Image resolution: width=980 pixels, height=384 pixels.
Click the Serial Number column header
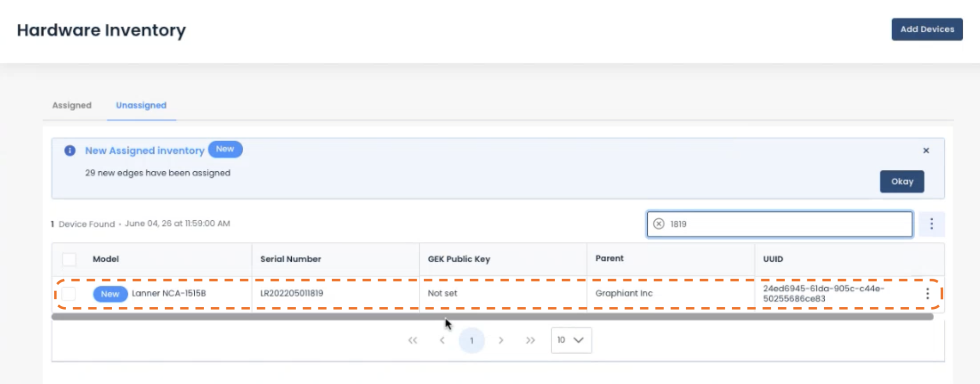(x=290, y=259)
